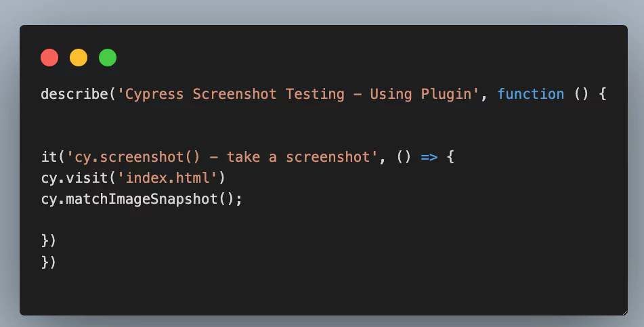This screenshot has width=644, height=327.
Task: Click the blue function keyword
Action: pyautogui.click(x=531, y=94)
